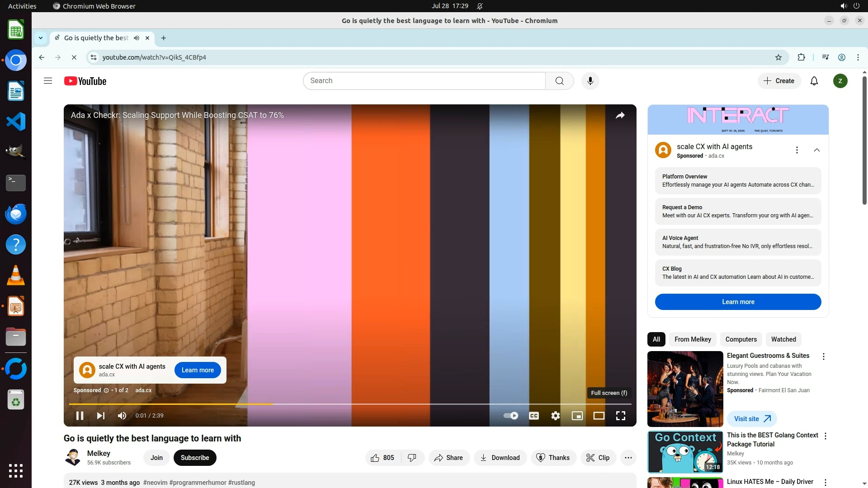Toggle the autoplay switch
This screenshot has height=488, width=868.
pyautogui.click(x=511, y=416)
